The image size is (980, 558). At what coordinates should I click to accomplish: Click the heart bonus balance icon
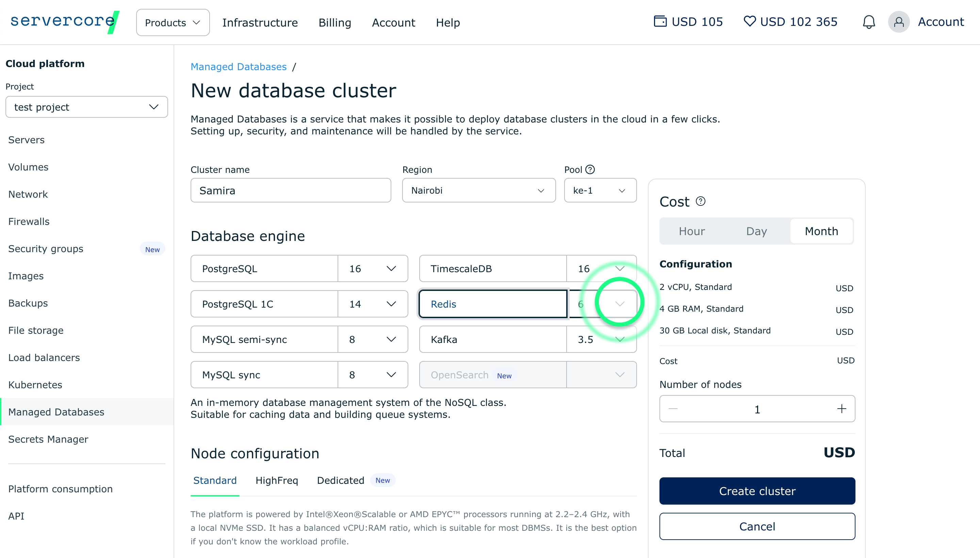click(x=749, y=21)
